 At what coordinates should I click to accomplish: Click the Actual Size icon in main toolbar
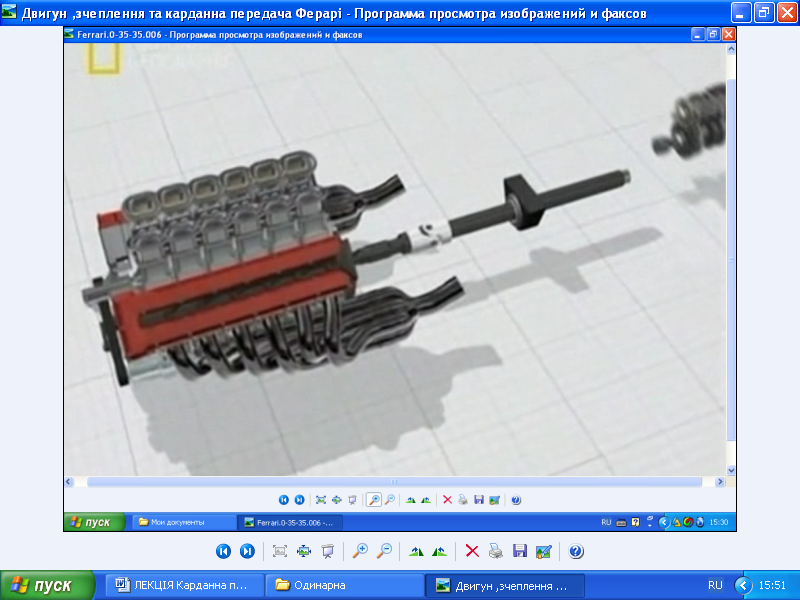click(x=304, y=551)
